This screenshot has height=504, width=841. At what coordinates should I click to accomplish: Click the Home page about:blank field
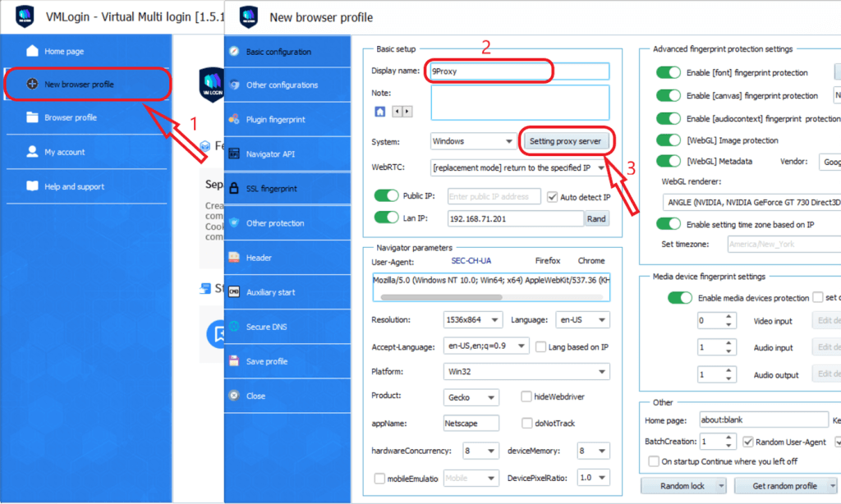(764, 419)
